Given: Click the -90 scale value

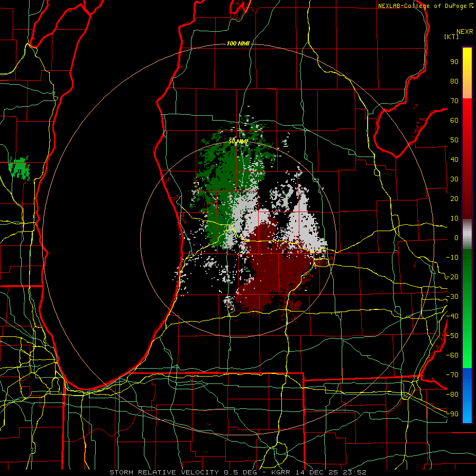Looking at the screenshot, I should tap(452, 414).
